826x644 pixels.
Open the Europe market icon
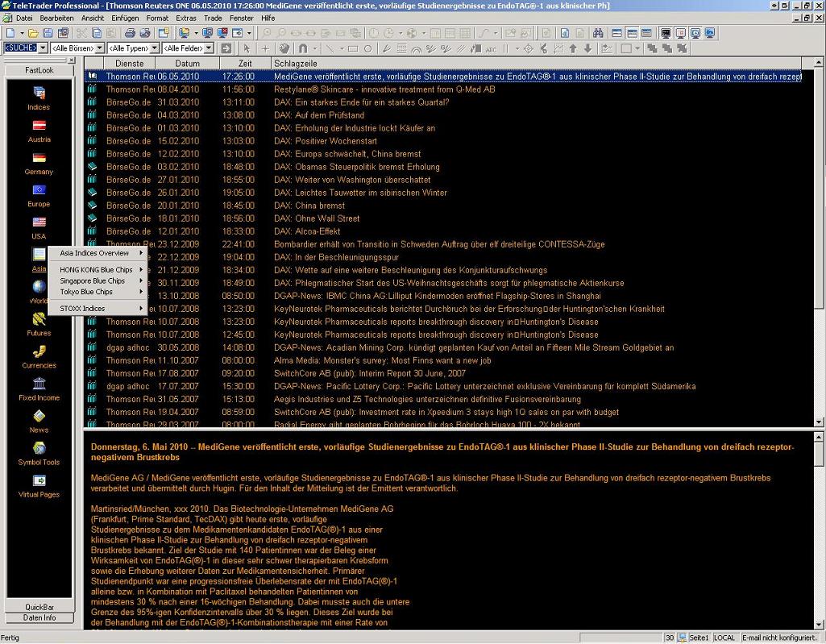coord(39,189)
